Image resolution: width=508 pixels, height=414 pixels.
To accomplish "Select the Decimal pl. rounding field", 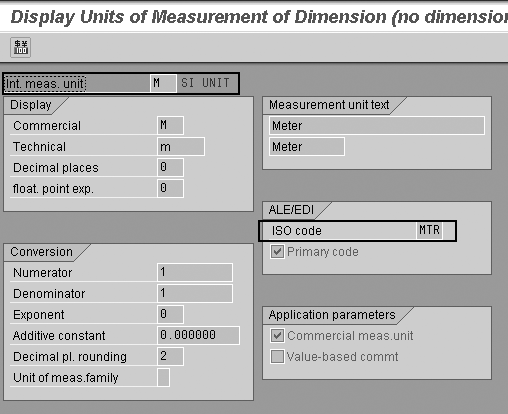I will point(170,356).
